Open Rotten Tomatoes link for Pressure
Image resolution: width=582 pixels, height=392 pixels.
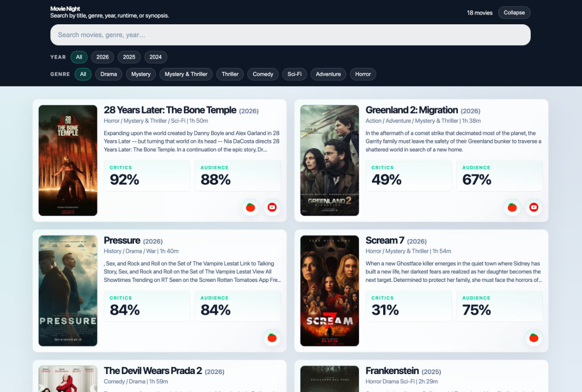(272, 338)
